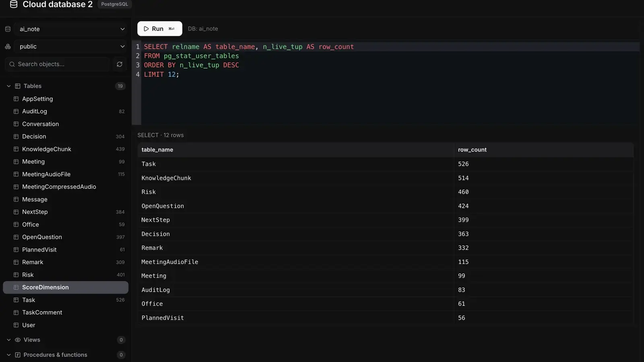
Task: Open the AuditLog table
Action: (x=66, y=111)
